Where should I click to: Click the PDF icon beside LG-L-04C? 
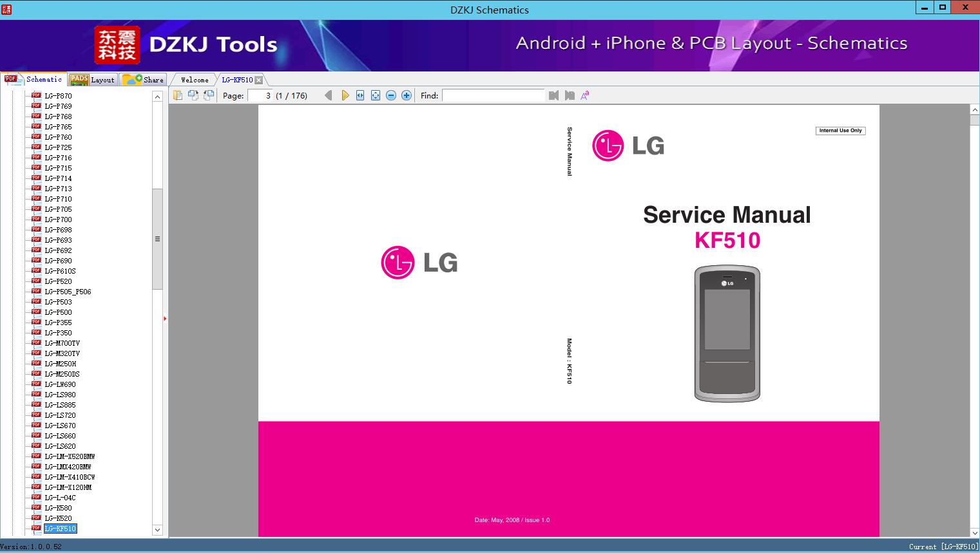click(x=37, y=498)
